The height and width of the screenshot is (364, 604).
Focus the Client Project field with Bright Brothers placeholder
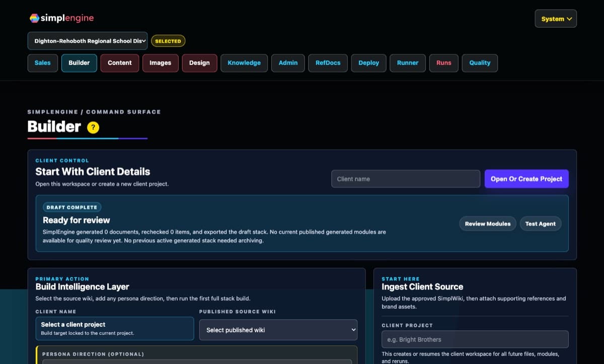[475, 339]
